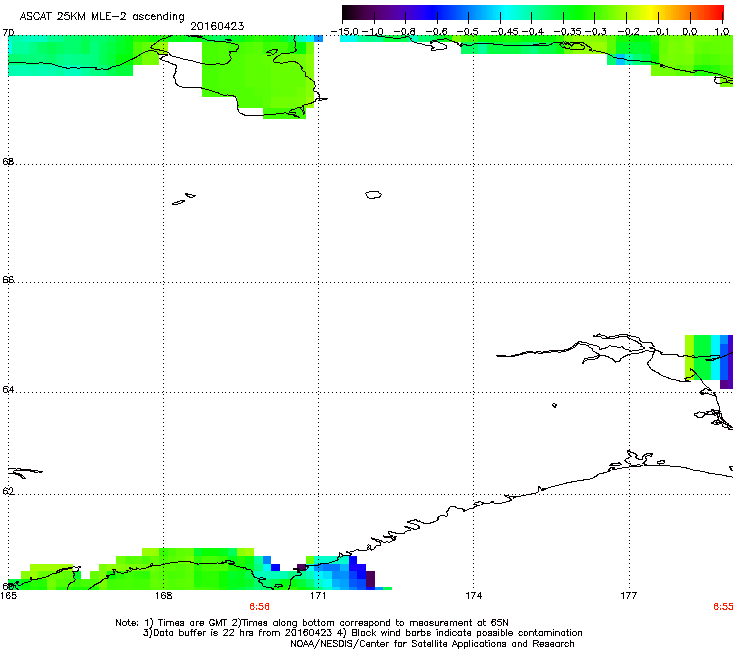The height and width of the screenshot is (650, 740).
Task: Click the longitude label '168'
Action: click(163, 596)
